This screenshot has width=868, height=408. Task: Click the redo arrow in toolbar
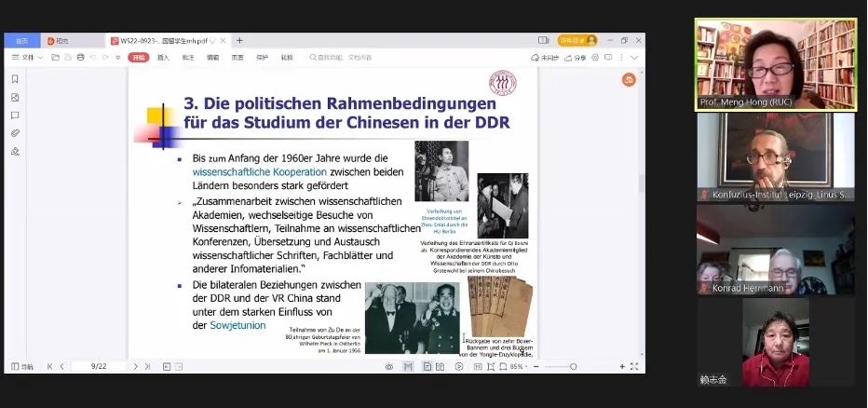point(105,57)
